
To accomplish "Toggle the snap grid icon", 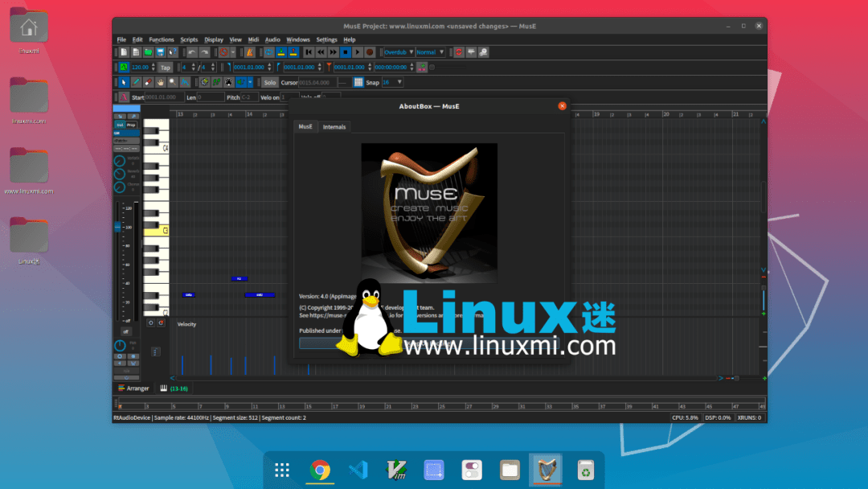I will pos(358,82).
